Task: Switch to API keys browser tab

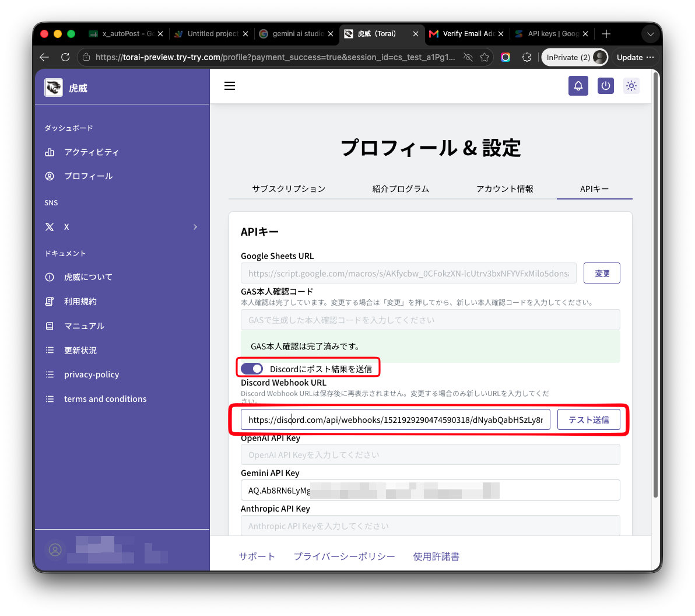Action: click(552, 34)
